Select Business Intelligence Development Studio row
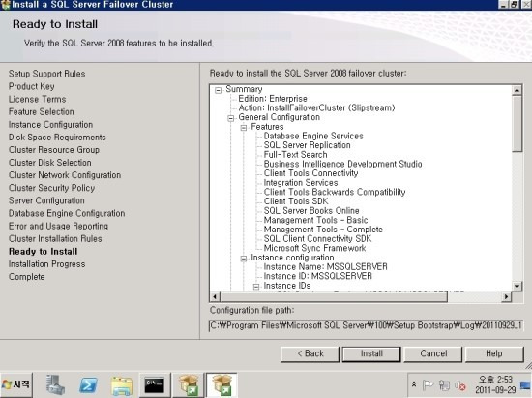Image resolution: width=532 pixels, height=398 pixels. tap(342, 164)
